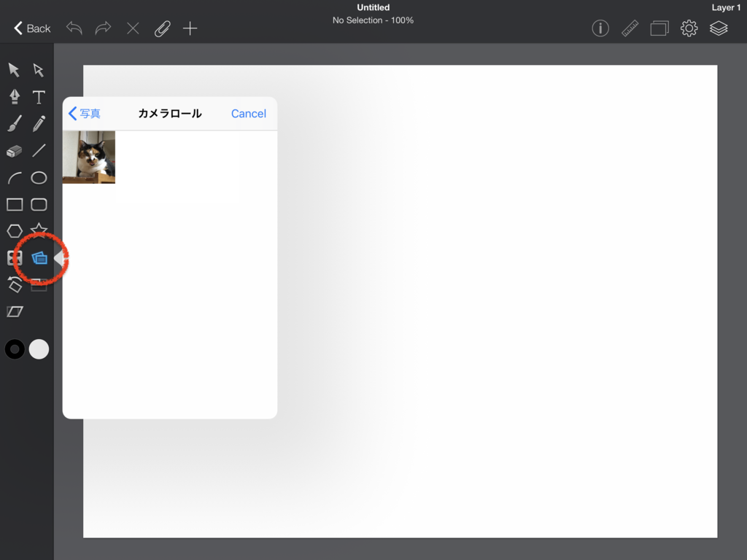Open the paperclip attachment menu
Viewport: 747px width, 560px height.
[162, 28]
